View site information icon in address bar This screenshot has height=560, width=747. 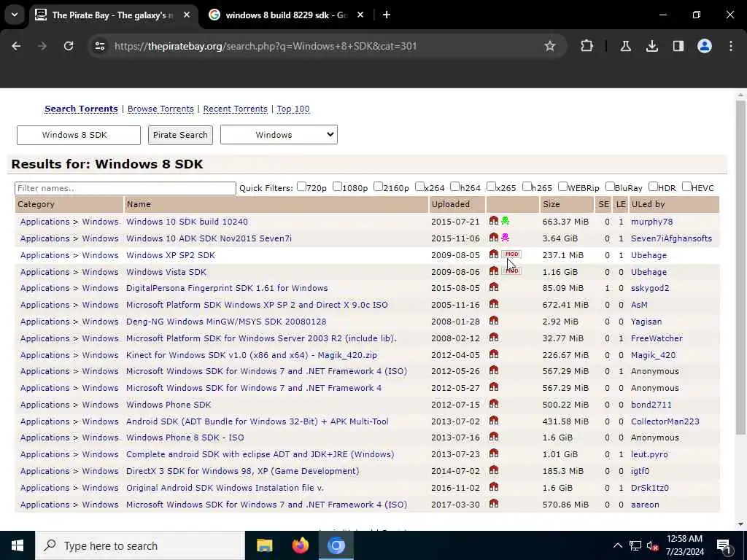pos(99,46)
